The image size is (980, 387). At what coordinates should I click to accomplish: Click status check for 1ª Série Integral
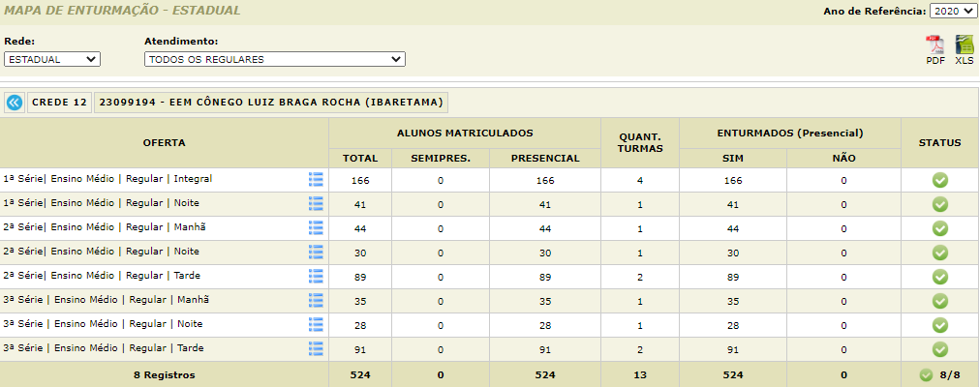[x=940, y=180]
